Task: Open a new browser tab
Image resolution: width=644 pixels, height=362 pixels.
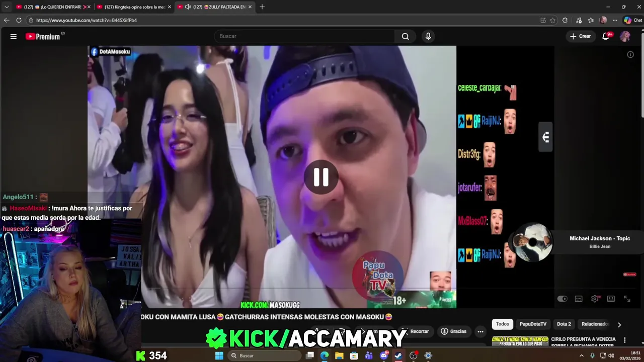Action: click(x=262, y=7)
